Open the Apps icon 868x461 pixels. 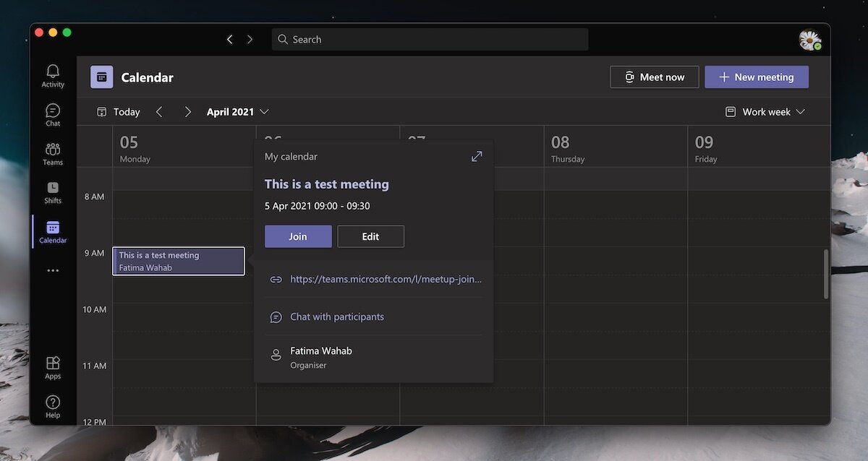click(53, 367)
